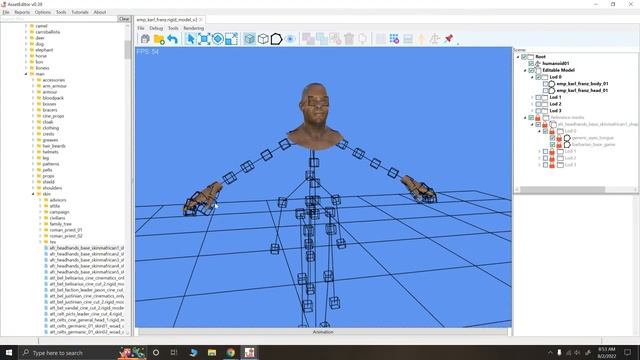This screenshot has width=640, height=360.
Task: Click the second greyed overlapping-squares icon
Action: tap(322, 39)
